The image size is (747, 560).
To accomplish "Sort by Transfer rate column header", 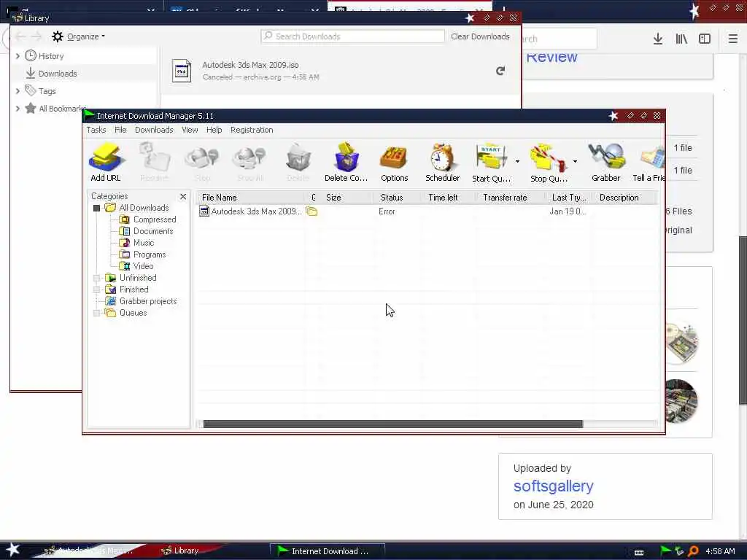I will [510, 198].
